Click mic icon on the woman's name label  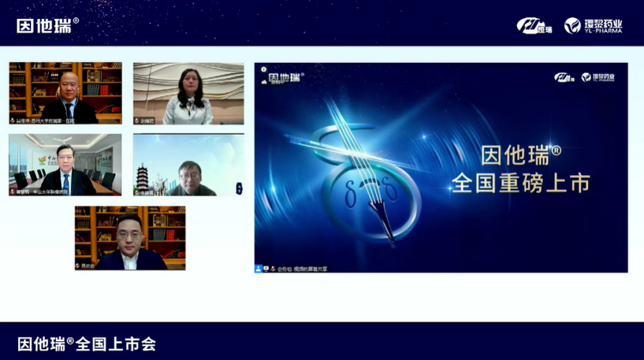pyautogui.click(x=137, y=121)
